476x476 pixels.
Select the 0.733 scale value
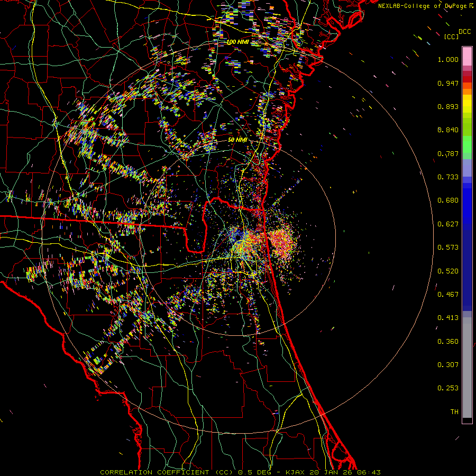[x=448, y=177]
